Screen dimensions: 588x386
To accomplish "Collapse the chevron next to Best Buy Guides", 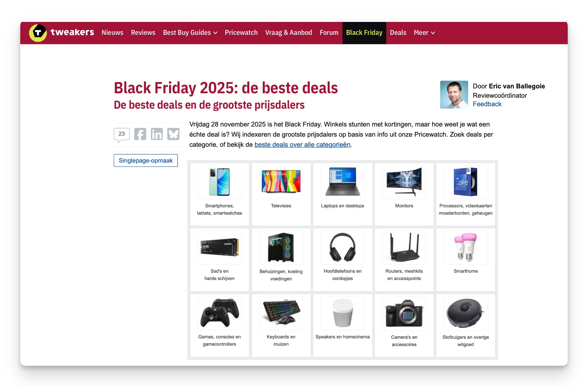I will 215,33.
